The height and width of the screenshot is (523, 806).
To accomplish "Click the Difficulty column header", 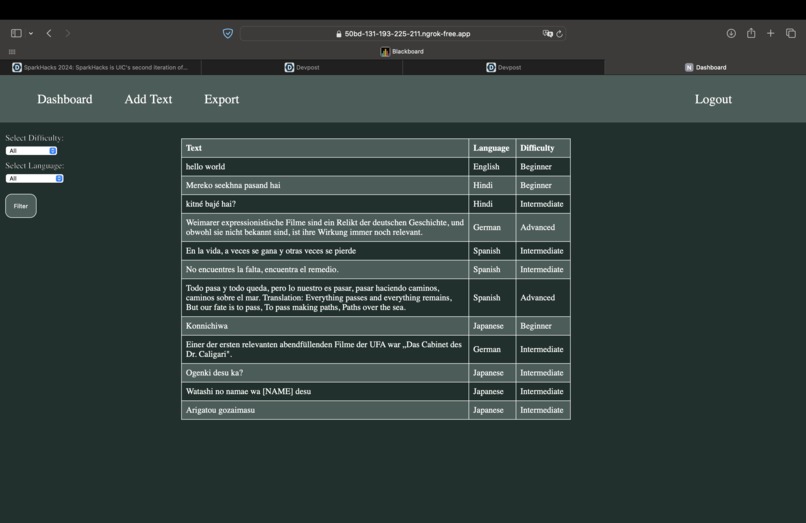I will click(543, 148).
